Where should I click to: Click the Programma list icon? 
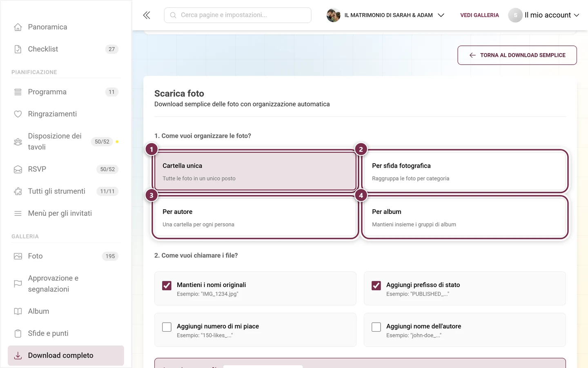point(18,92)
